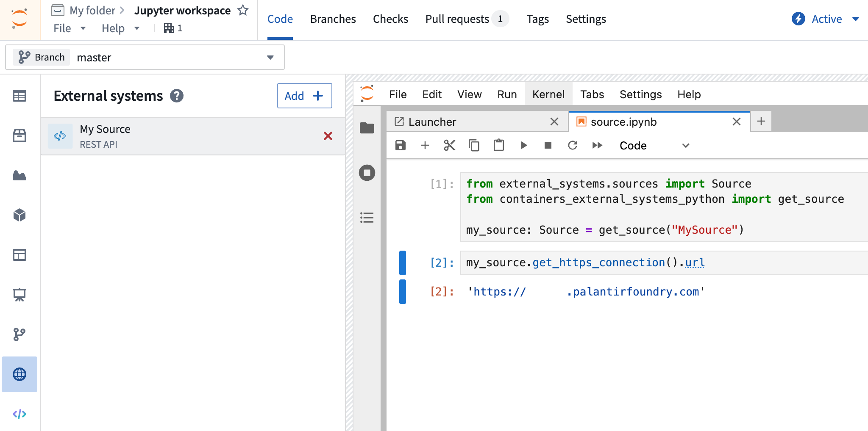Run the selected notebook cell

click(x=524, y=145)
